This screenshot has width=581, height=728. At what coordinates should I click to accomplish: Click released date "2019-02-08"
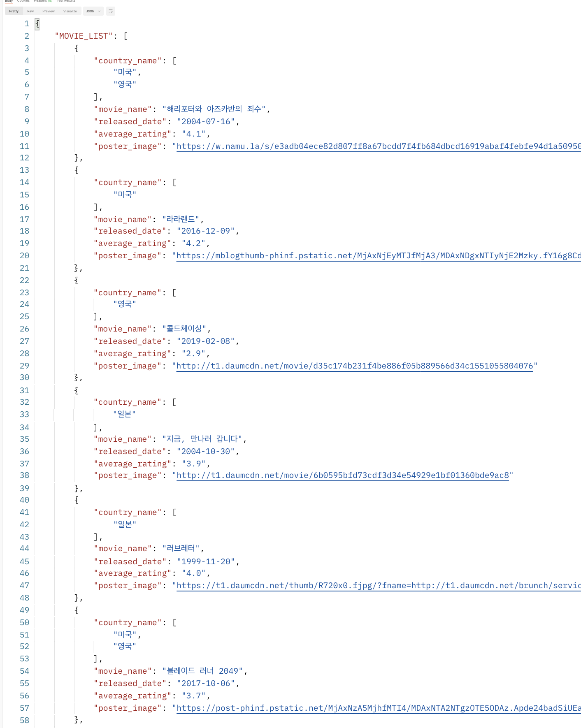pos(206,341)
